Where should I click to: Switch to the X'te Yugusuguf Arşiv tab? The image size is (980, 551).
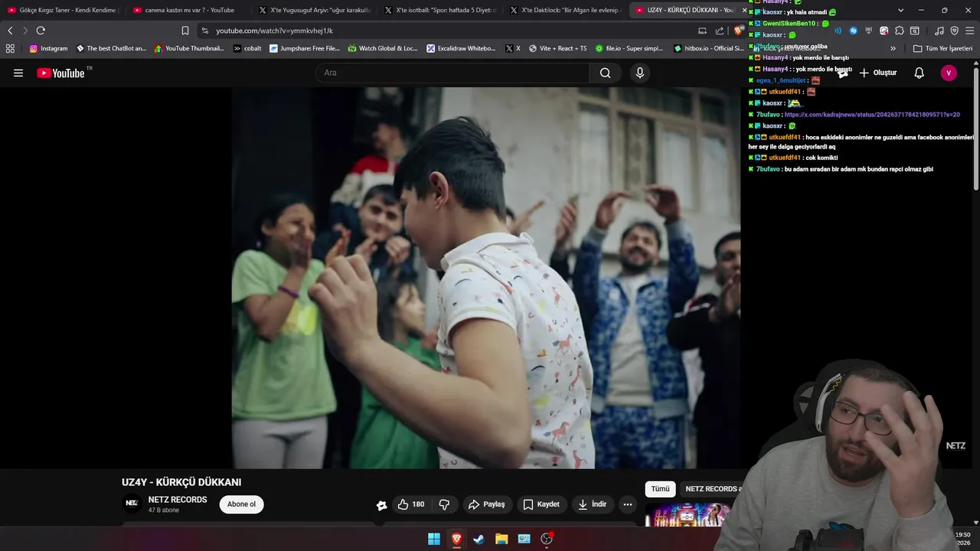[313, 10]
